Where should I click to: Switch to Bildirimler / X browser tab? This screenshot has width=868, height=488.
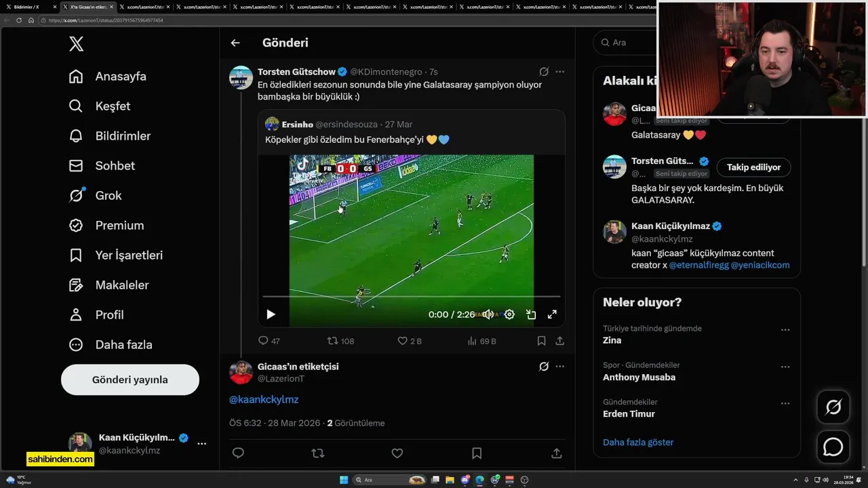point(30,7)
